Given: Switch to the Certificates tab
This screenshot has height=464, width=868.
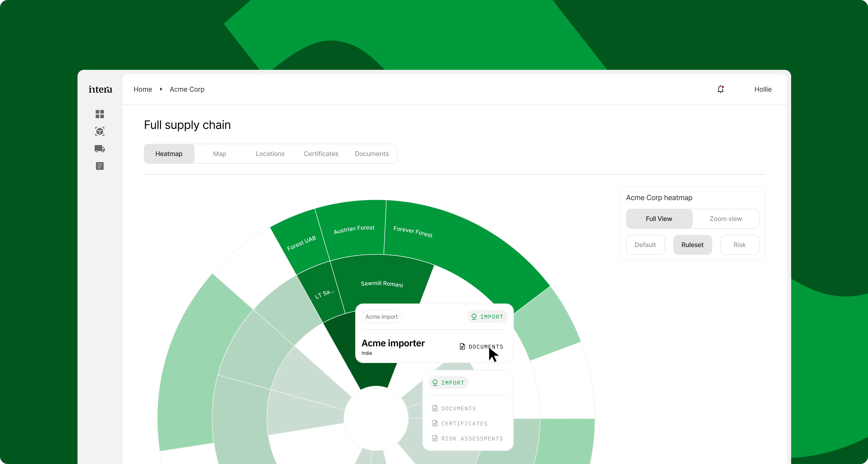Looking at the screenshot, I should (321, 154).
